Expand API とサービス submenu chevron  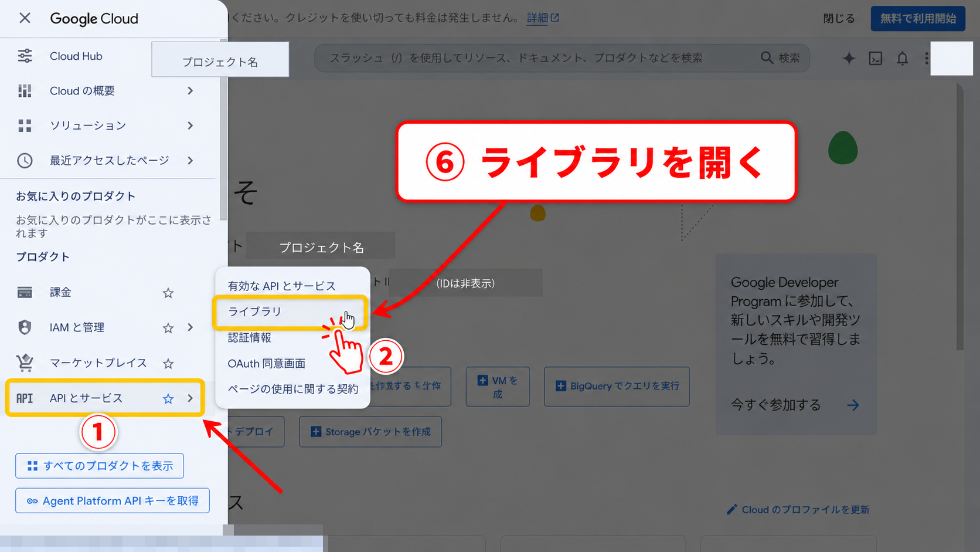[x=190, y=398]
